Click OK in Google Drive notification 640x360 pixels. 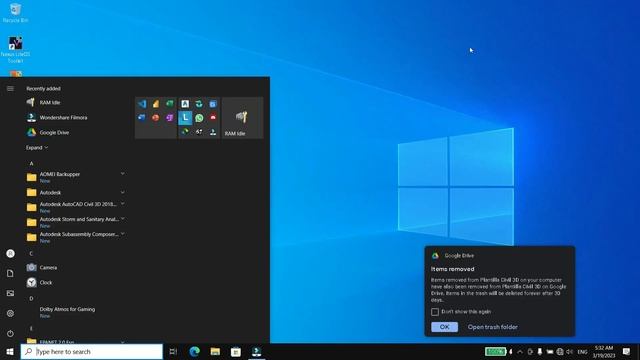(444, 327)
